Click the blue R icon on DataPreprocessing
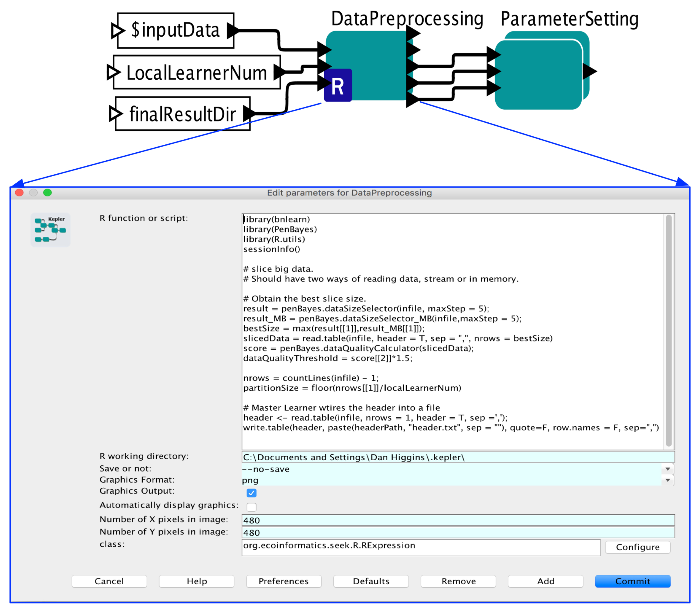This screenshot has height=613, width=700. tap(337, 85)
